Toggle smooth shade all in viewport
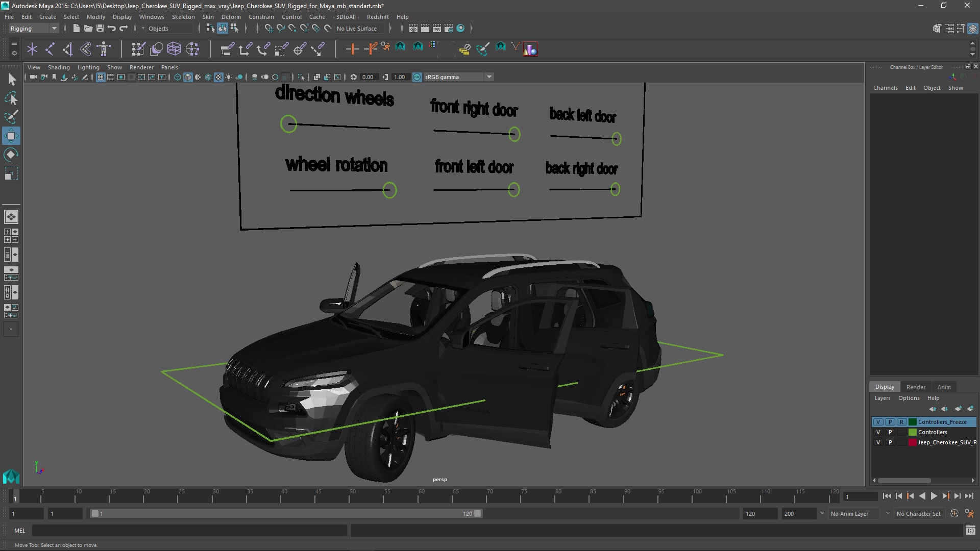The width and height of the screenshot is (980, 551). (188, 77)
